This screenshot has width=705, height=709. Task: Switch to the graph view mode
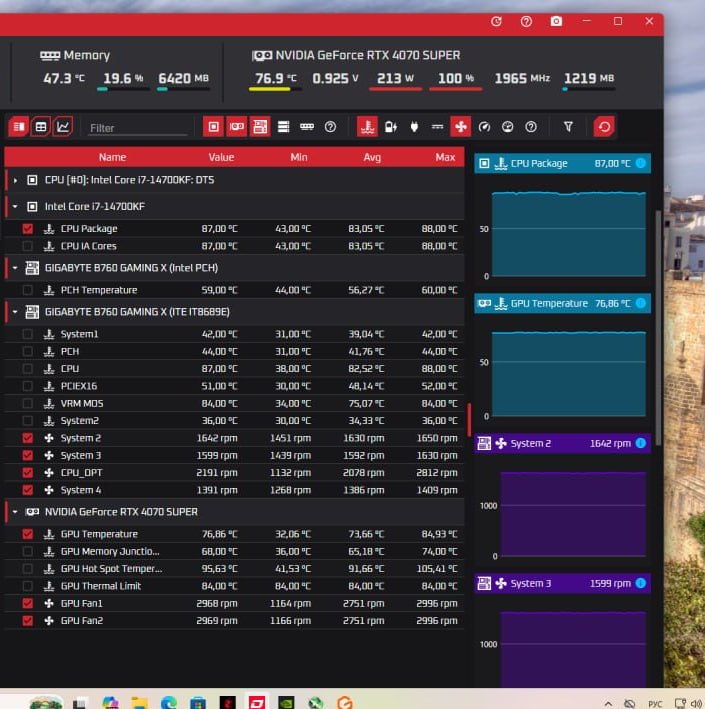click(x=63, y=127)
